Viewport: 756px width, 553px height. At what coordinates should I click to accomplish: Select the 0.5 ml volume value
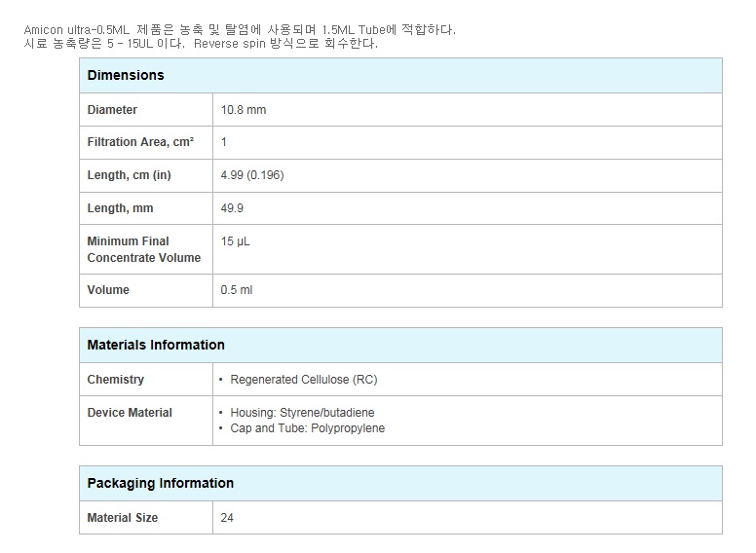click(x=236, y=290)
